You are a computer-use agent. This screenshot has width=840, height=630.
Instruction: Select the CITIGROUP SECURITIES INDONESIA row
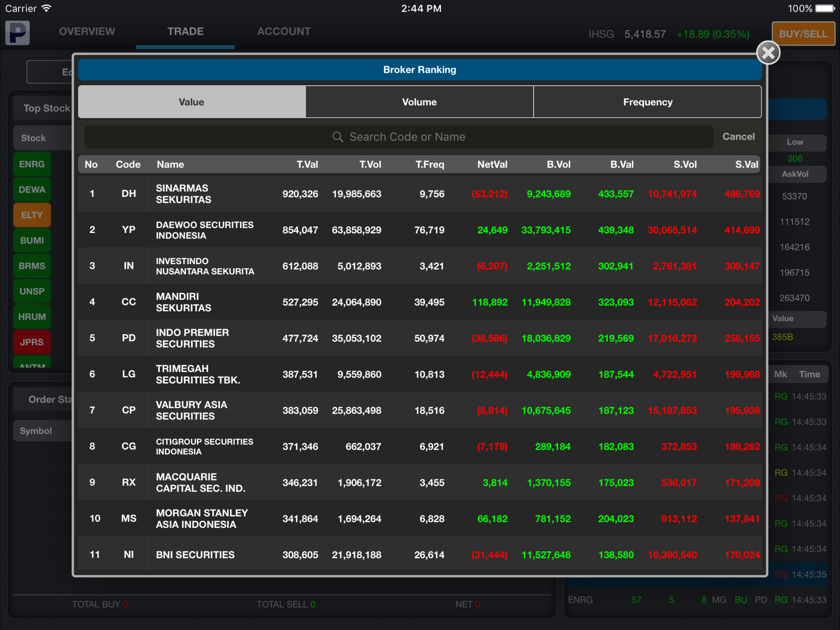[x=420, y=446]
